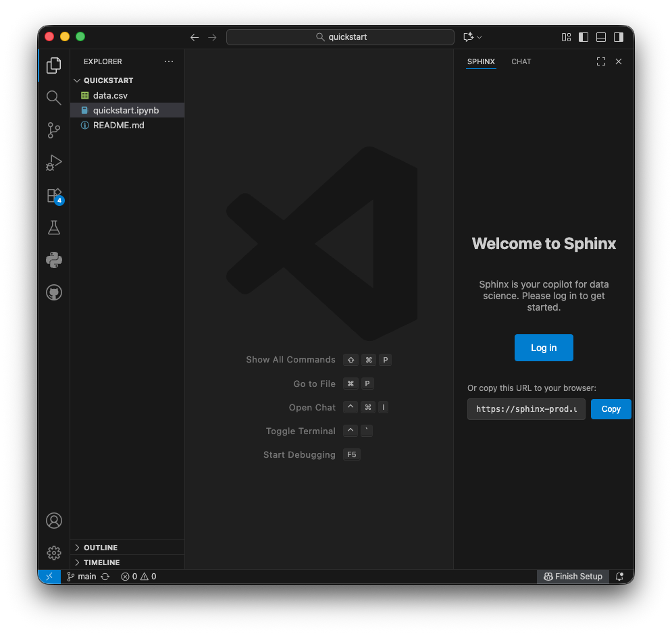The height and width of the screenshot is (634, 672).
Task: Expand the Sphinx panel to full screen
Action: (600, 61)
